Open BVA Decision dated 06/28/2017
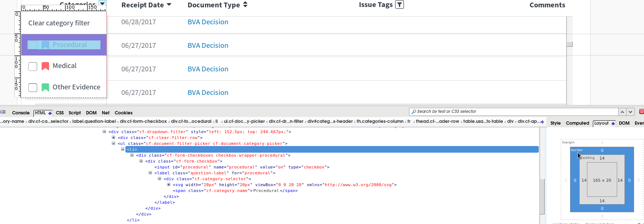 [208, 22]
